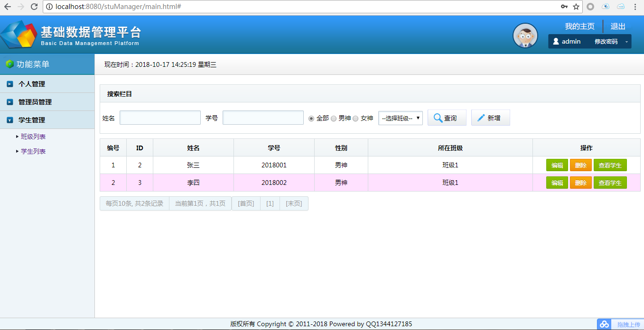Reload the page with refresh icon
This screenshot has height=330, width=644.
point(34,7)
